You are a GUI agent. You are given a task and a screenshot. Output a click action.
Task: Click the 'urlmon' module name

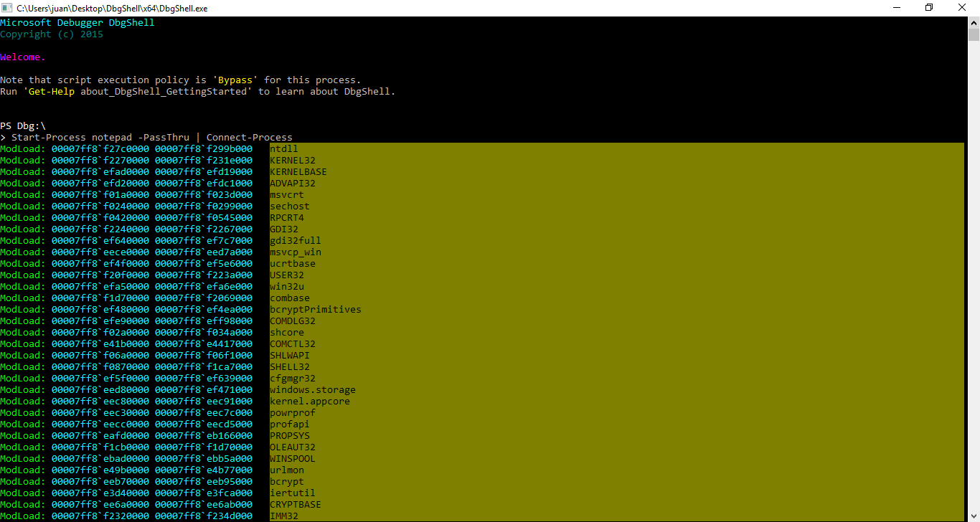pos(287,470)
